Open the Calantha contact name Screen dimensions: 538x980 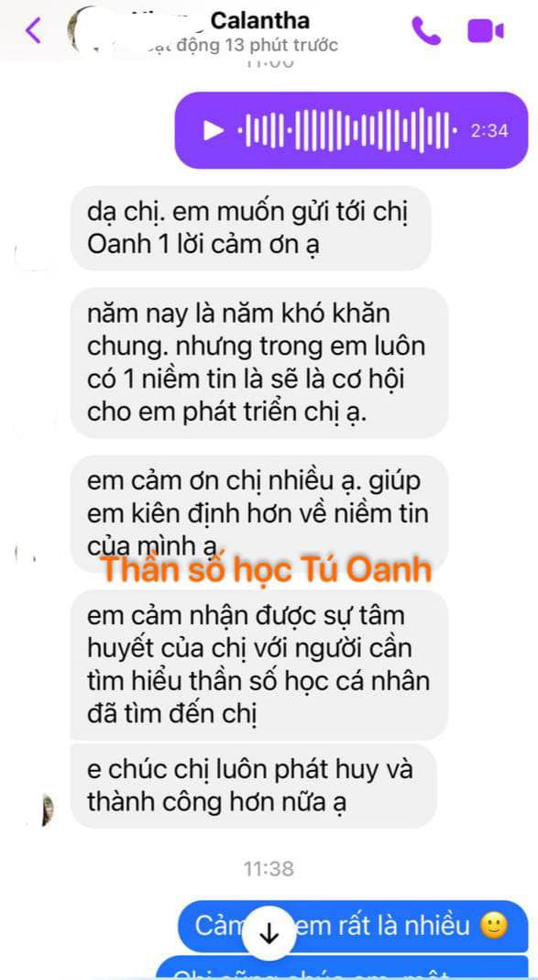[x=260, y=20]
